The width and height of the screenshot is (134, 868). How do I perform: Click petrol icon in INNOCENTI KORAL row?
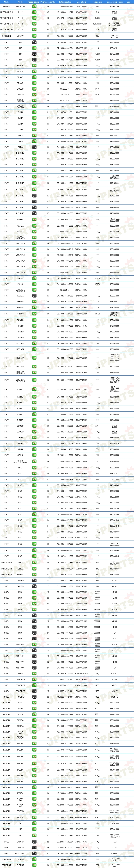pos(34,575)
